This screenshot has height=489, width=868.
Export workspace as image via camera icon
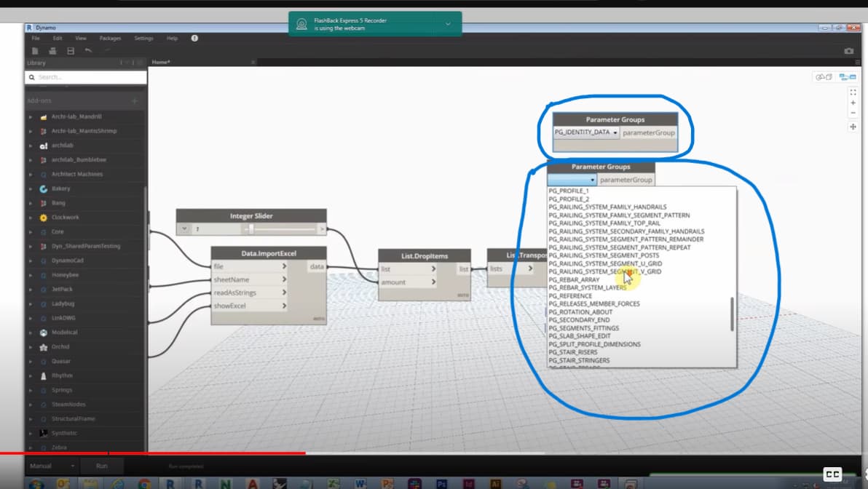point(848,51)
